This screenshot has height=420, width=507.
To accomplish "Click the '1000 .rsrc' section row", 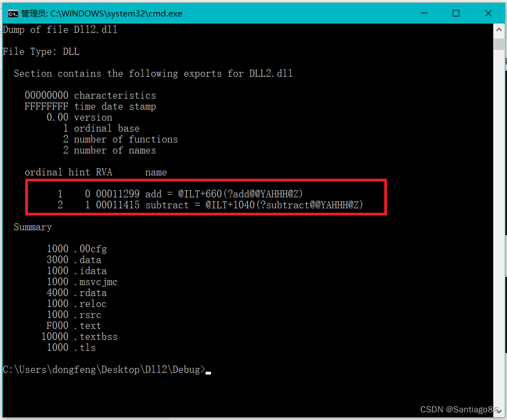I will [74, 315].
